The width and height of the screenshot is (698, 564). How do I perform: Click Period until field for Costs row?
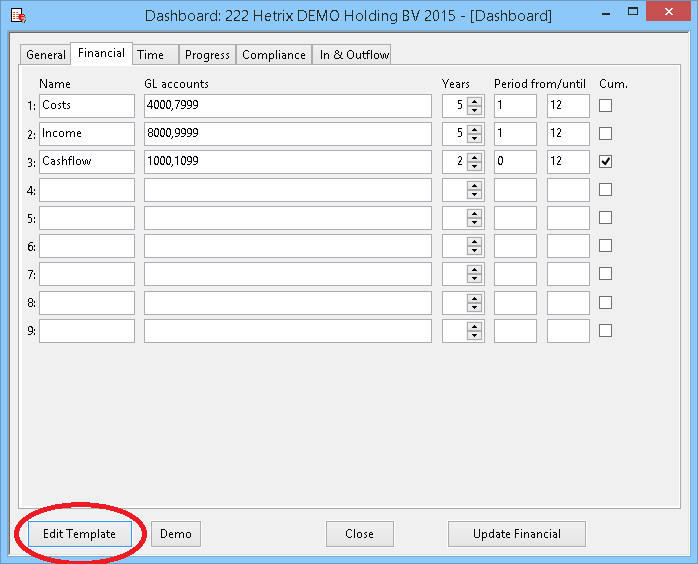pyautogui.click(x=568, y=105)
